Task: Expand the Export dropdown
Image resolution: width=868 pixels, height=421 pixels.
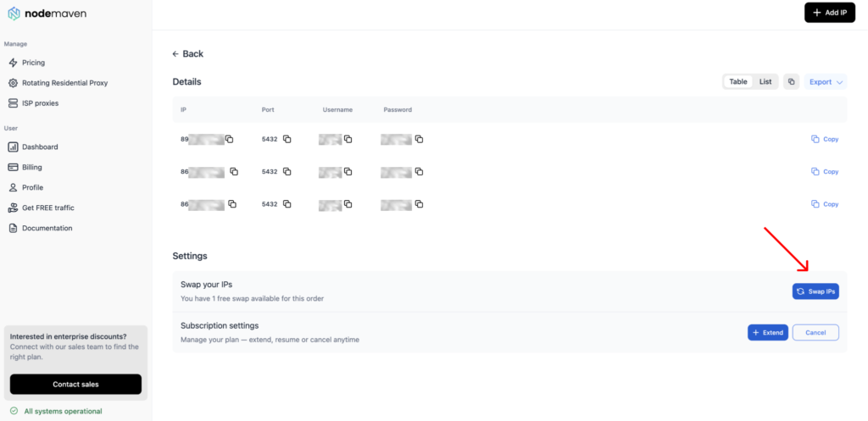Action: (x=826, y=82)
